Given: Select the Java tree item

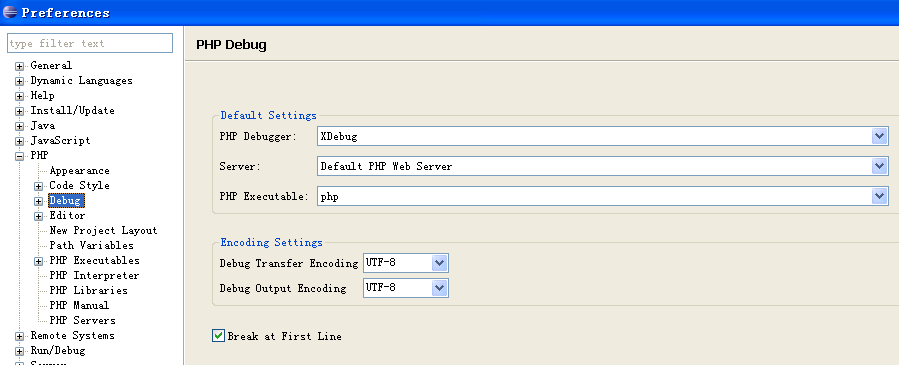Looking at the screenshot, I should point(42,125).
